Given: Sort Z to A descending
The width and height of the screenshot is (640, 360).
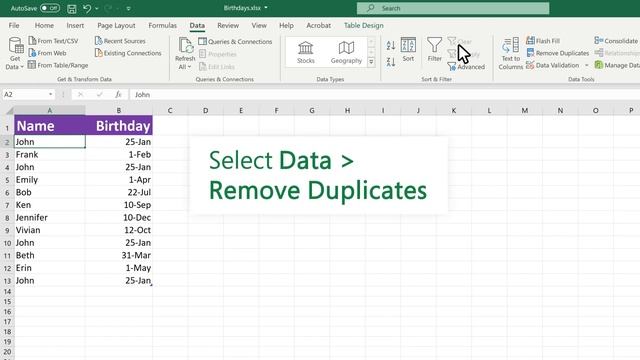Looking at the screenshot, I should [391, 62].
